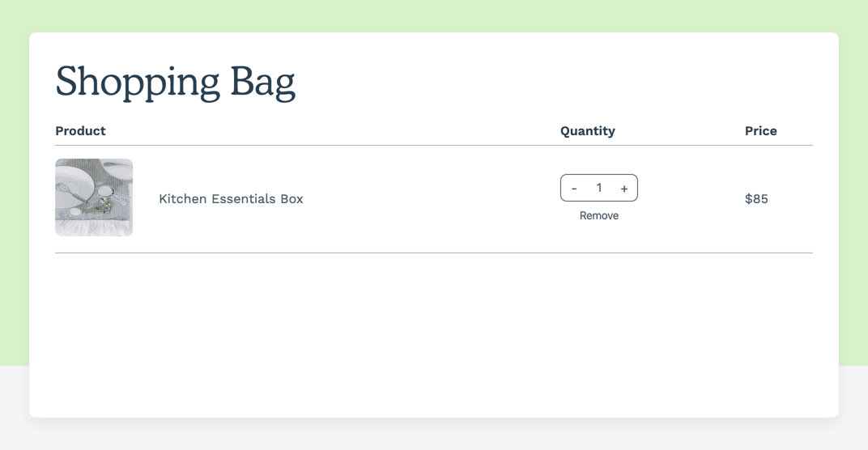Viewport: 868px width, 450px height.
Task: Click empty white area below the product row
Action: 434,332
